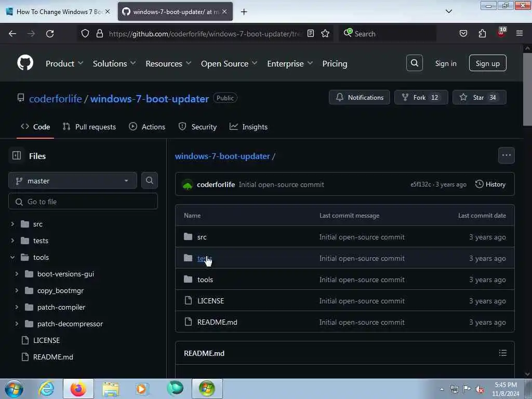Open a new browser tab with plus icon
Screen dimensions: 532x399
point(244,12)
